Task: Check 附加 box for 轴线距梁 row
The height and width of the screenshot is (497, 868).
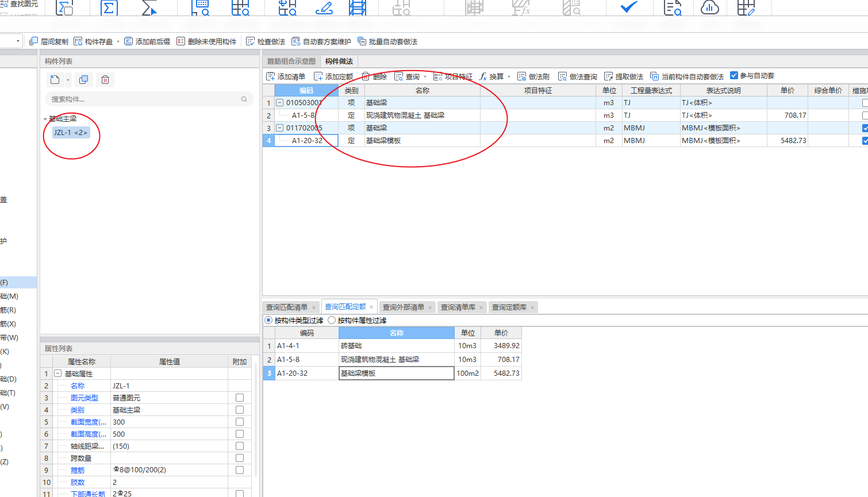Action: pos(240,446)
